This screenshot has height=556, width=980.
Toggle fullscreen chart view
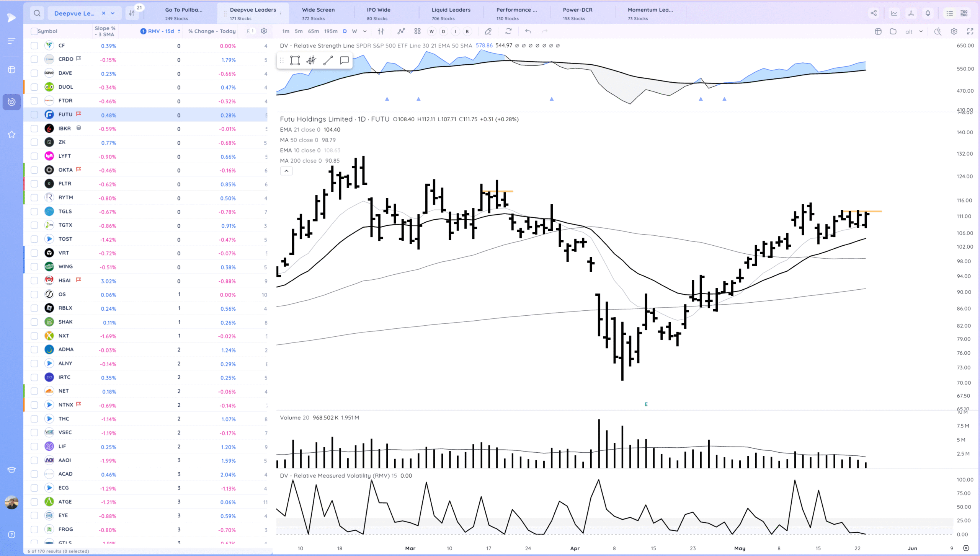971,31
